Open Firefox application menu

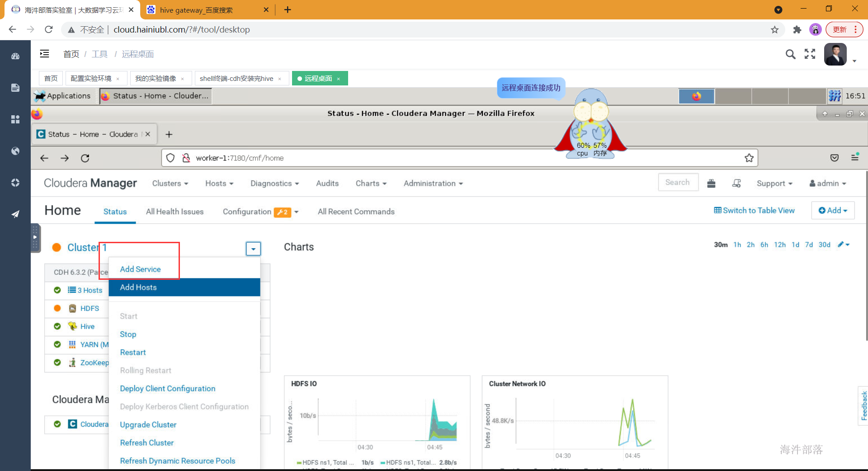[x=855, y=157]
